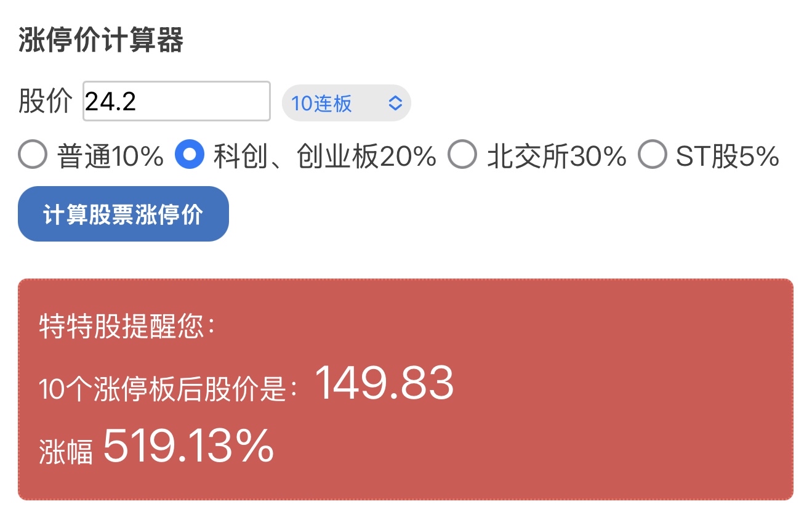Screen dimensions: 812x509
Task: Click the 股价 label beside the input
Action: pyautogui.click(x=45, y=102)
